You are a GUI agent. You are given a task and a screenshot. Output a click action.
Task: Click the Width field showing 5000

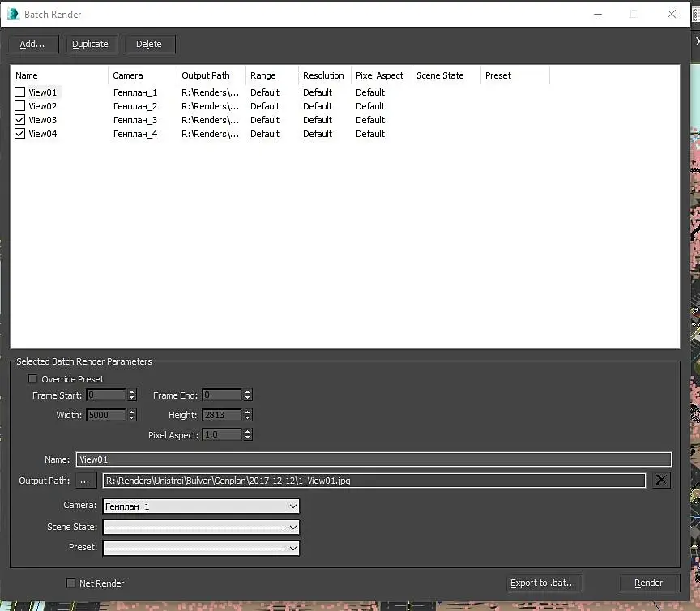(x=106, y=415)
